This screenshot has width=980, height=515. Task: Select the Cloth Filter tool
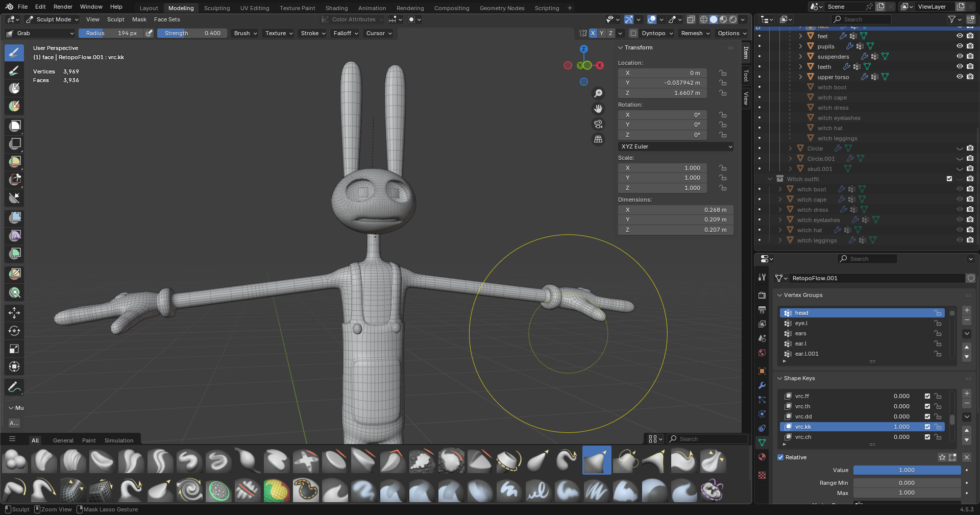14,235
